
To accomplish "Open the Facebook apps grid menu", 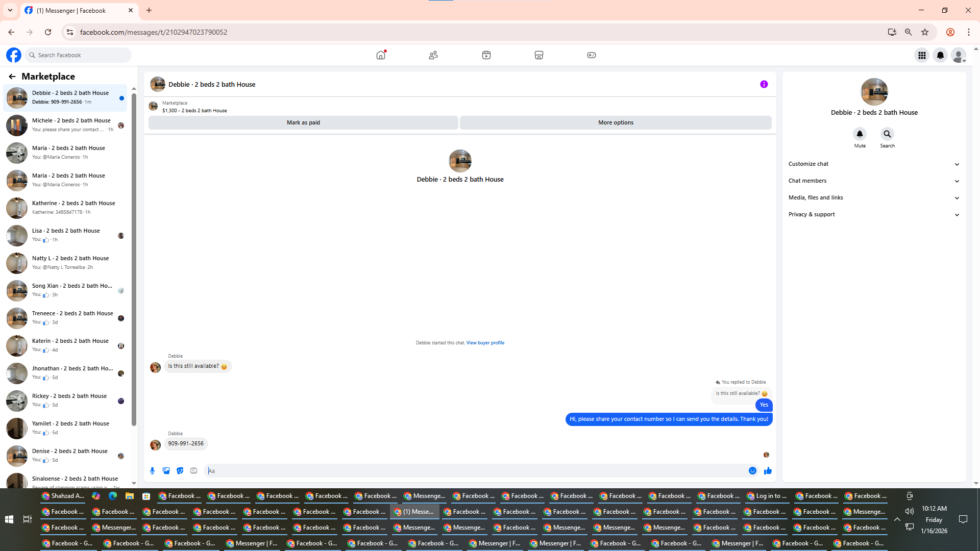I will (922, 55).
